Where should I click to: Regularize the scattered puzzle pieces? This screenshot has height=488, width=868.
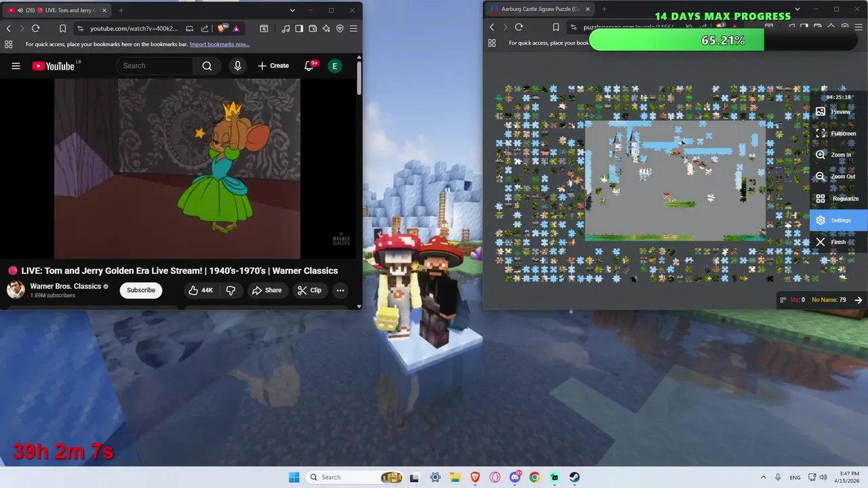tap(838, 199)
